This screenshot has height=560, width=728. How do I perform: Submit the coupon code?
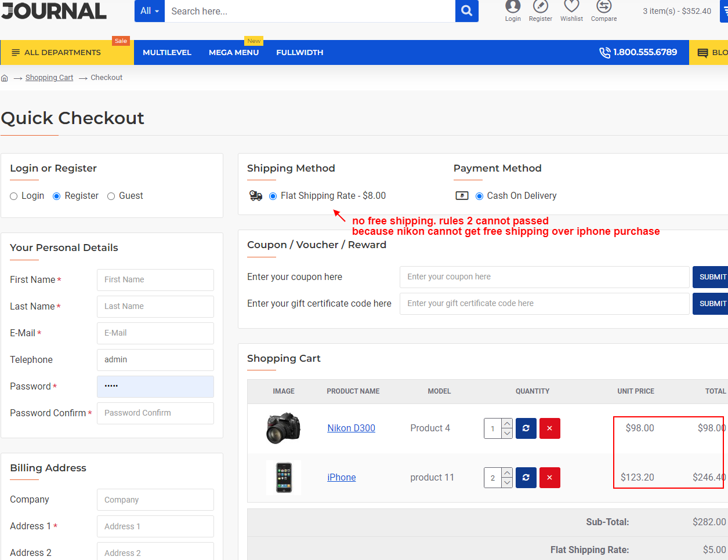[711, 277]
